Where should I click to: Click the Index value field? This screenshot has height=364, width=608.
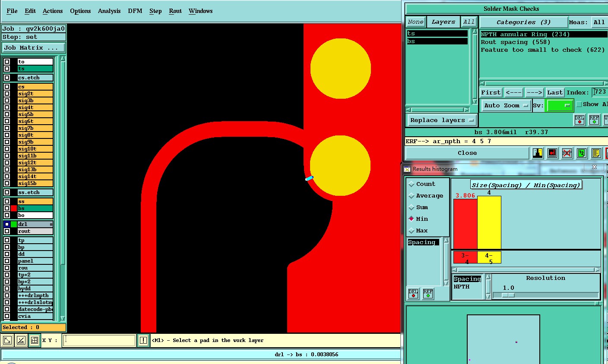600,92
